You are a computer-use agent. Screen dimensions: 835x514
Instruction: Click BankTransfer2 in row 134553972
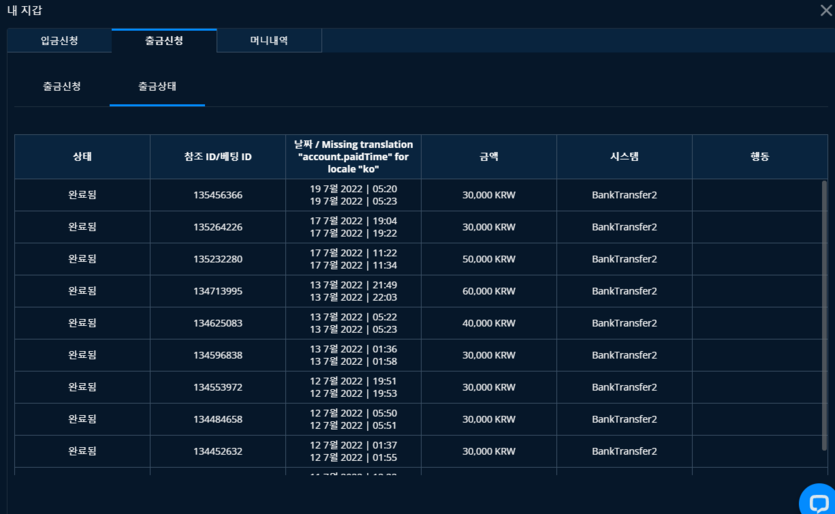click(624, 387)
